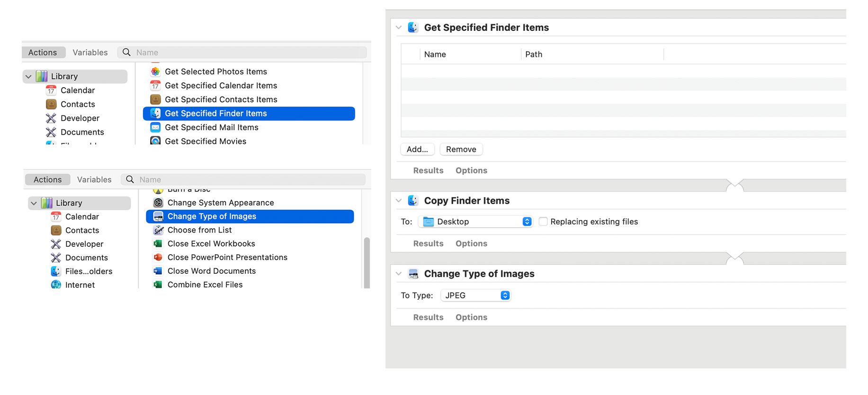Show Options for Copy Finder Items

click(x=471, y=243)
